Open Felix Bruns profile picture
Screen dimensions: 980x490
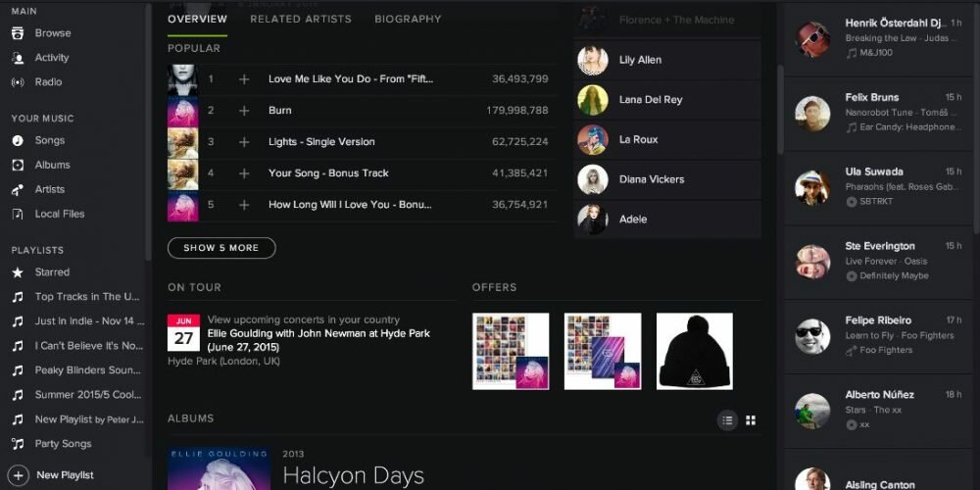point(812,114)
